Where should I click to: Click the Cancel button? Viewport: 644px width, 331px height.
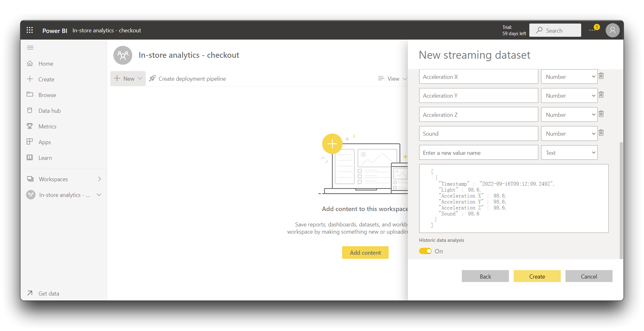589,276
